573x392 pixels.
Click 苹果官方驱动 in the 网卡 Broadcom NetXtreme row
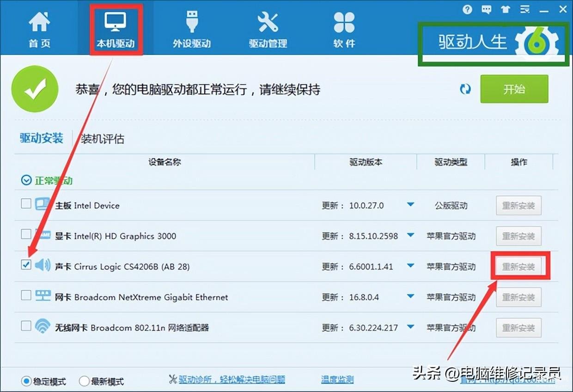point(451,297)
